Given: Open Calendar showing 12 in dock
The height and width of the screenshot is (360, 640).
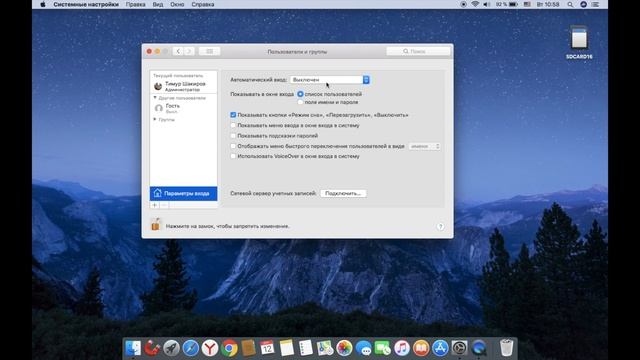Looking at the screenshot, I should coord(267,348).
